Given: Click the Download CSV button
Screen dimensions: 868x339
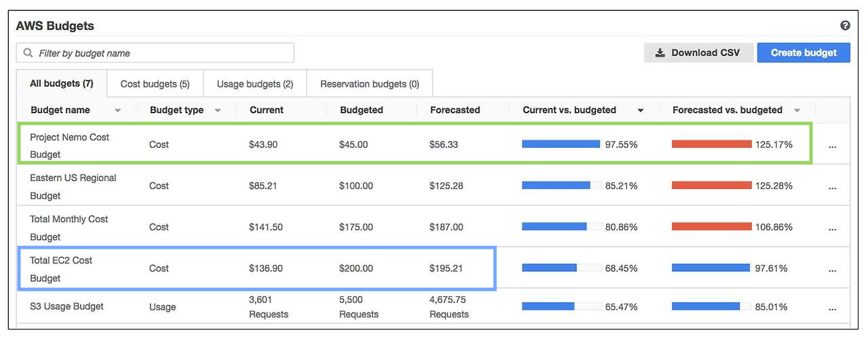Looking at the screenshot, I should [x=698, y=53].
